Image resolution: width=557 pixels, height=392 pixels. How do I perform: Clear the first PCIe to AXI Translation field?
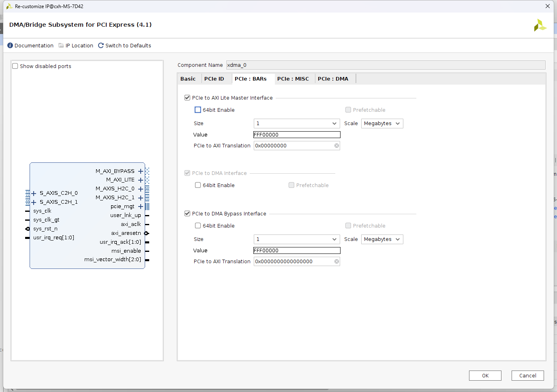click(336, 146)
